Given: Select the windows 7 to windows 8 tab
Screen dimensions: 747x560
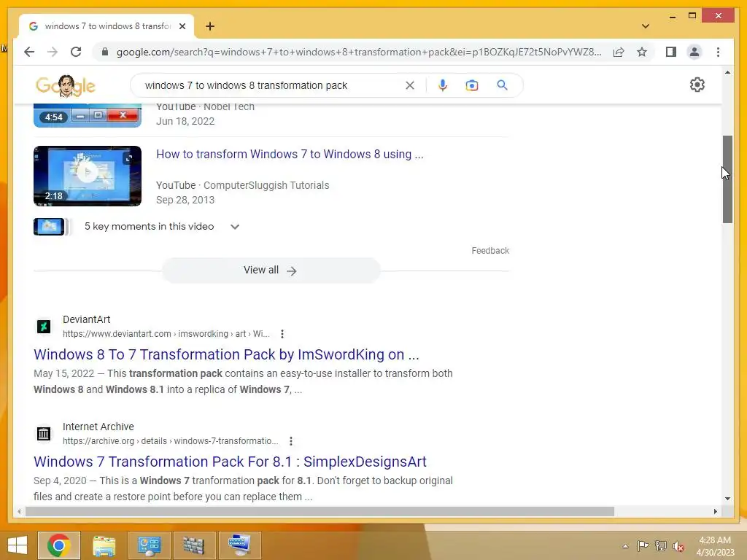Looking at the screenshot, I should tap(107, 26).
